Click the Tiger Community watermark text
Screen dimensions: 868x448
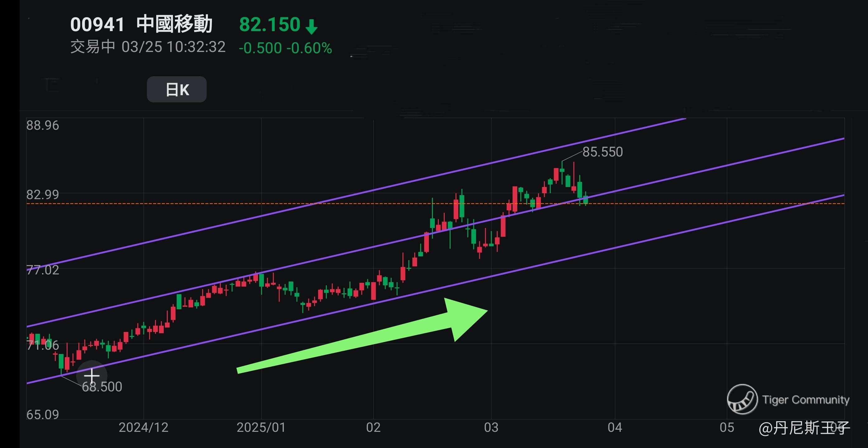[805, 400]
